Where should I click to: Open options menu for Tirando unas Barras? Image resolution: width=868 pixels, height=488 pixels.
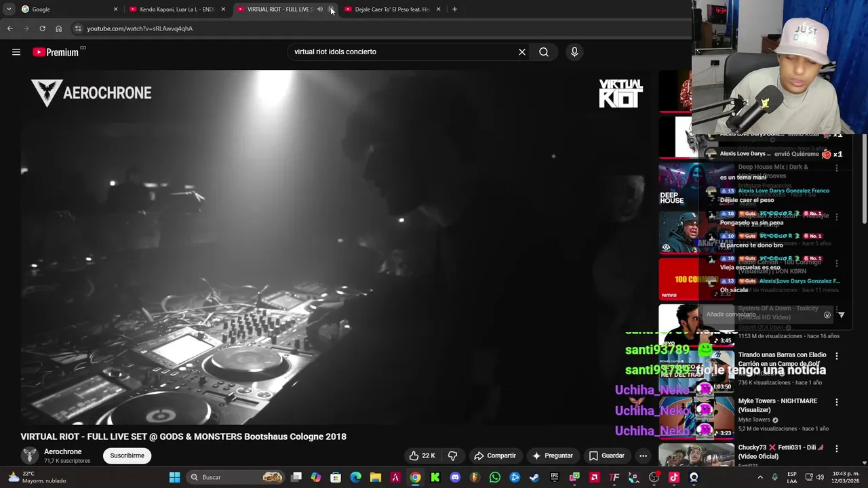pyautogui.click(x=836, y=356)
